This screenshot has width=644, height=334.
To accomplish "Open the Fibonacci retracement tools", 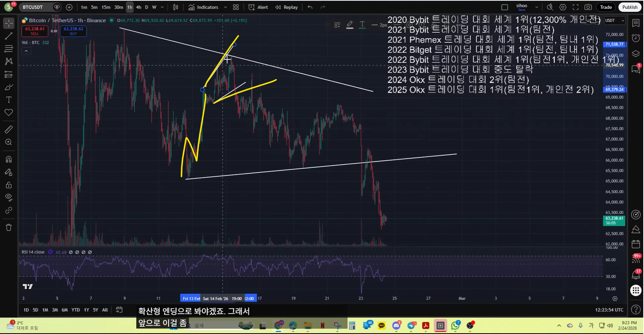I will (x=8, y=48).
